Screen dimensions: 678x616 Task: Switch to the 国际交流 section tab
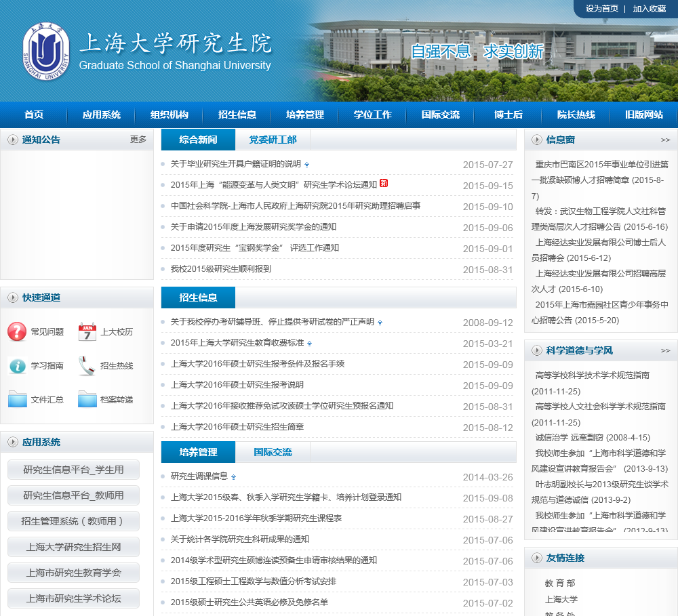[x=273, y=452]
